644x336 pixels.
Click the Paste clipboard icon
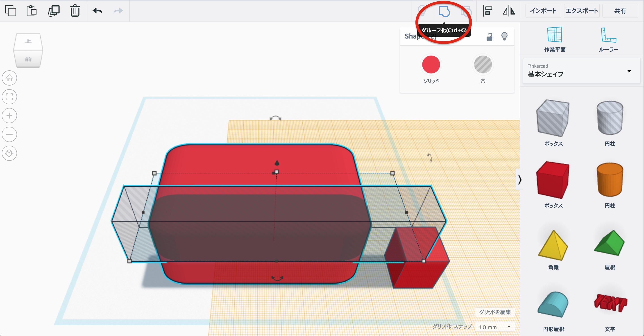(32, 11)
